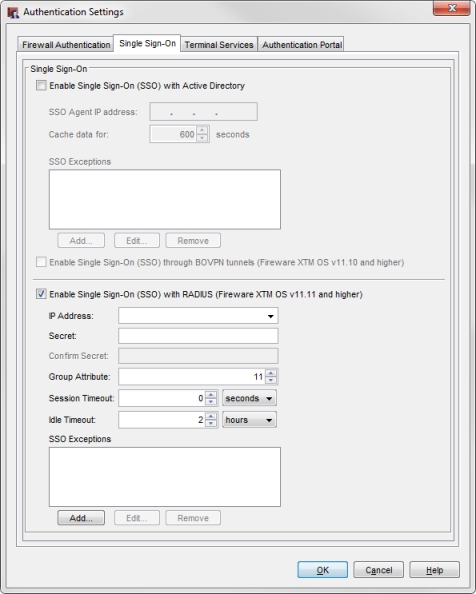Add a RADIUS SSO exception
Screen dimensions: 476x594
[x=81, y=518]
